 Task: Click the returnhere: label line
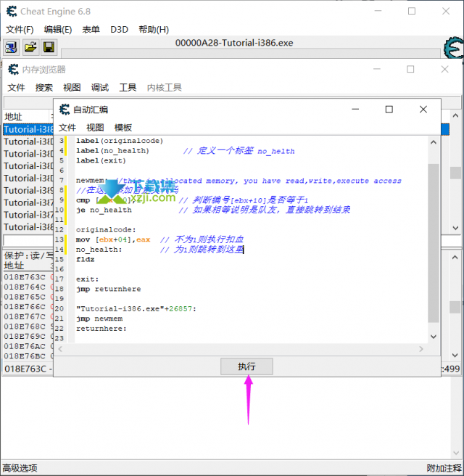(101, 329)
